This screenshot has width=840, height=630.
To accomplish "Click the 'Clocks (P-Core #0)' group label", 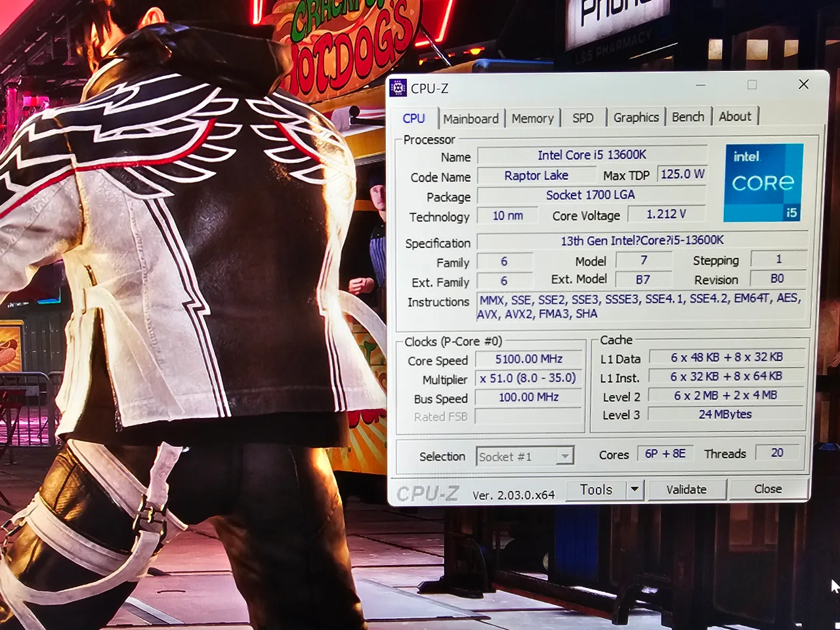I will pos(453,342).
